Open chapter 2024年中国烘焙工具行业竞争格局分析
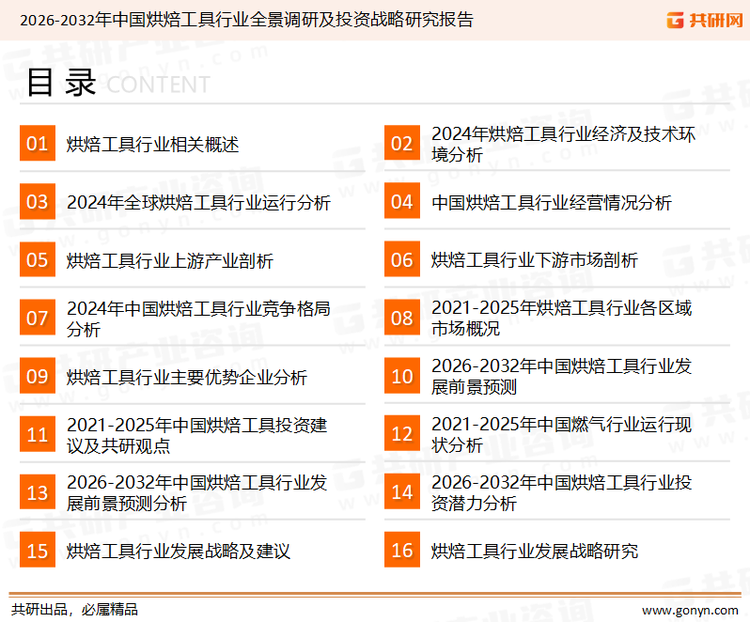 [199, 319]
